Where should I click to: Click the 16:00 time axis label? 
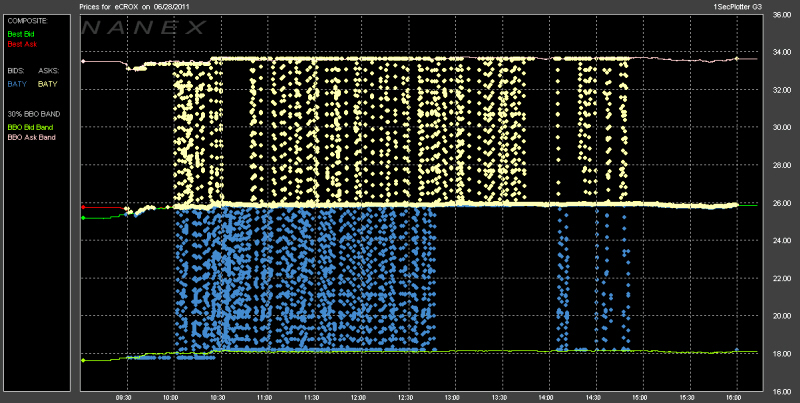[734, 397]
